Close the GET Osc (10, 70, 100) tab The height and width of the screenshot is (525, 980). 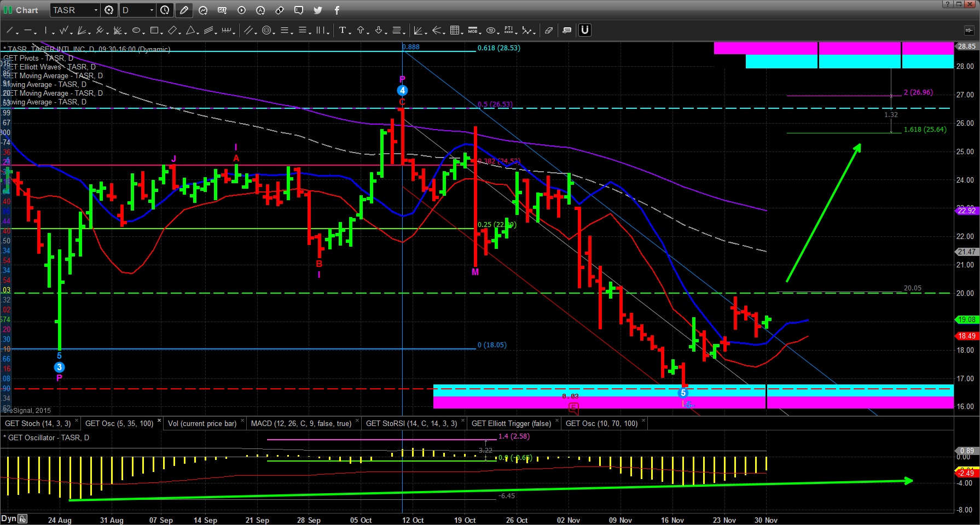[x=643, y=421]
